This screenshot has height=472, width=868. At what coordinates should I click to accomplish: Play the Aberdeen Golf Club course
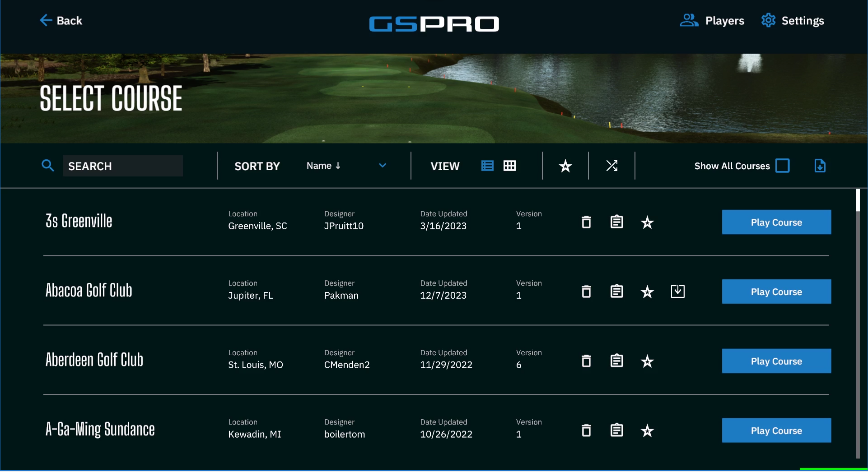776,361
